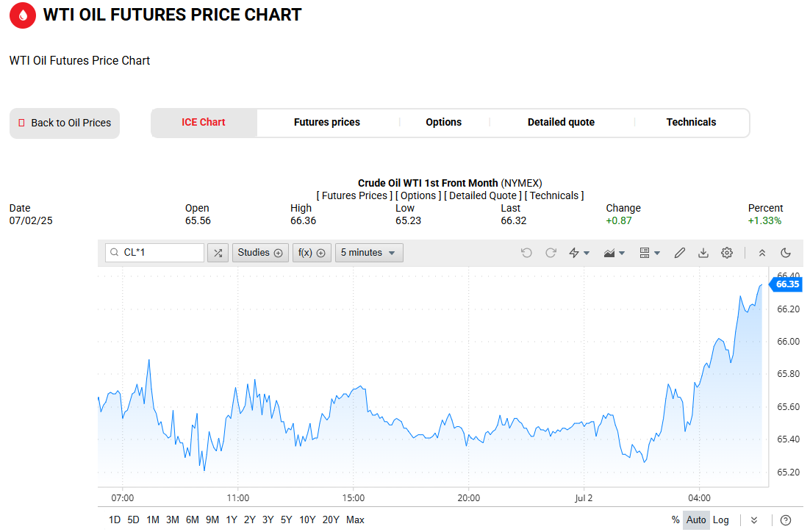Click the Crude Oil WTI 1st Front Month title

[x=428, y=184]
